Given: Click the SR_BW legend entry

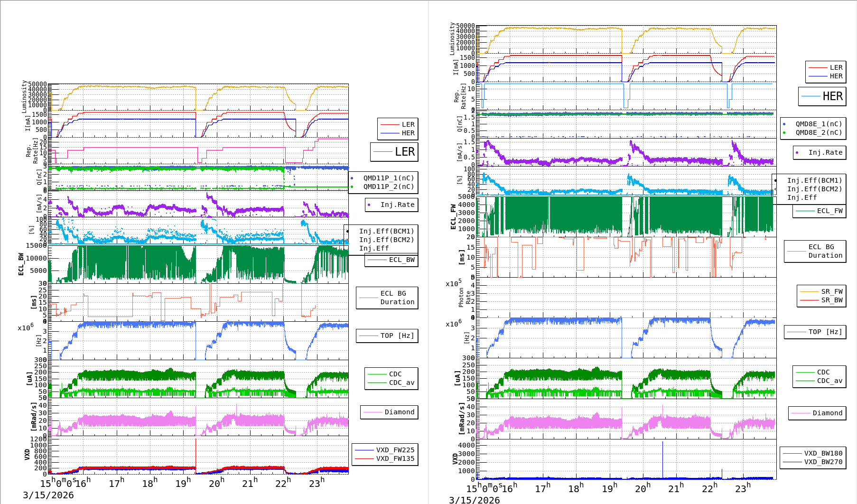Looking at the screenshot, I should [x=831, y=300].
